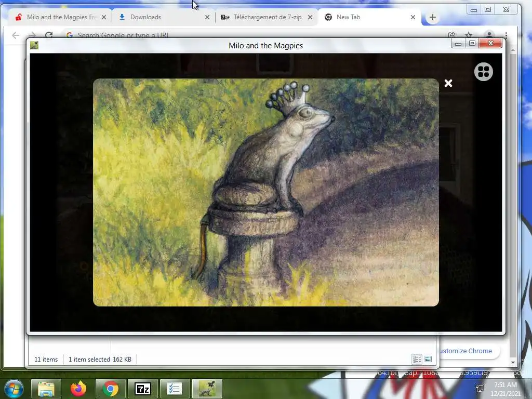Close the Téléchargement de 7-zip tab
Viewport: 532px width, 399px height.
(x=310, y=17)
